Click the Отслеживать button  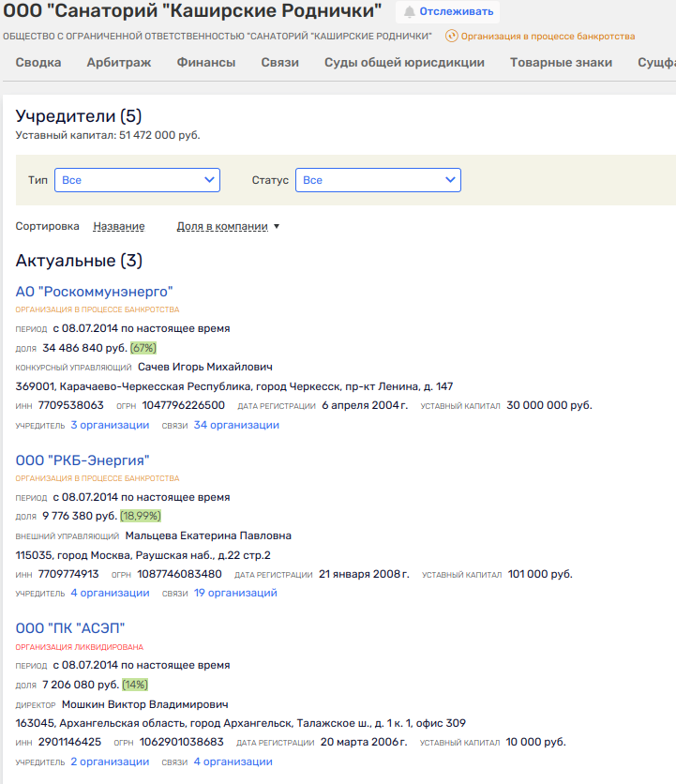(x=447, y=12)
